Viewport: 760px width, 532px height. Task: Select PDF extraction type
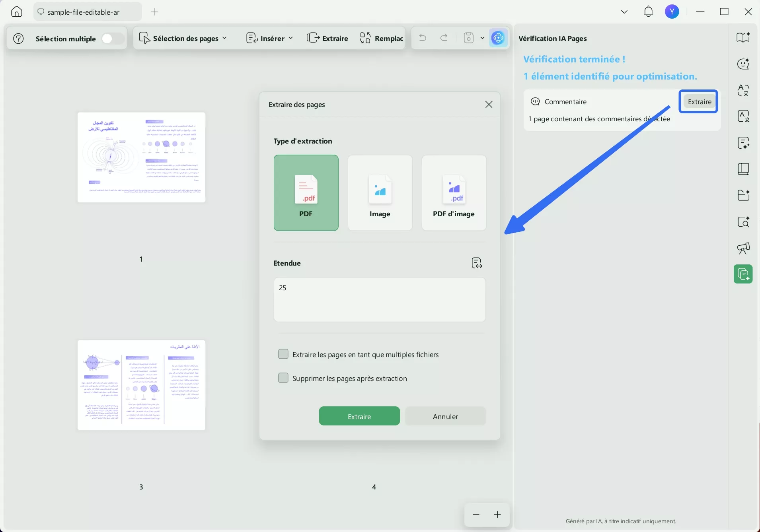[306, 193]
